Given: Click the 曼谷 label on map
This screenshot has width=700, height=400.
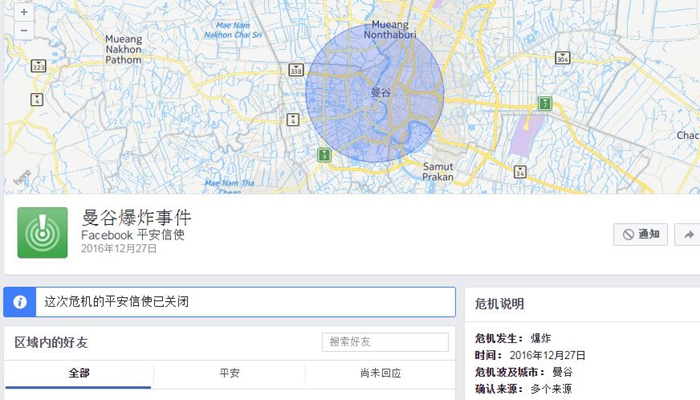Looking at the screenshot, I should tap(381, 92).
